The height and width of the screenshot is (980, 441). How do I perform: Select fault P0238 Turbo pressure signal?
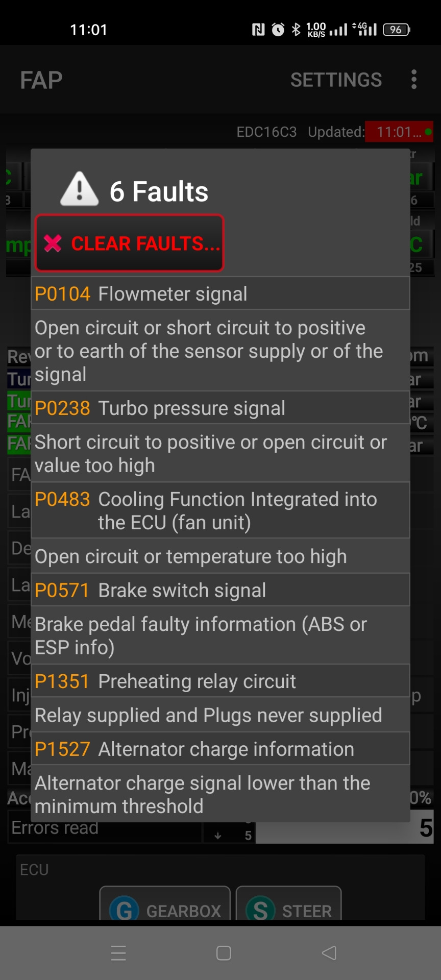point(220,408)
